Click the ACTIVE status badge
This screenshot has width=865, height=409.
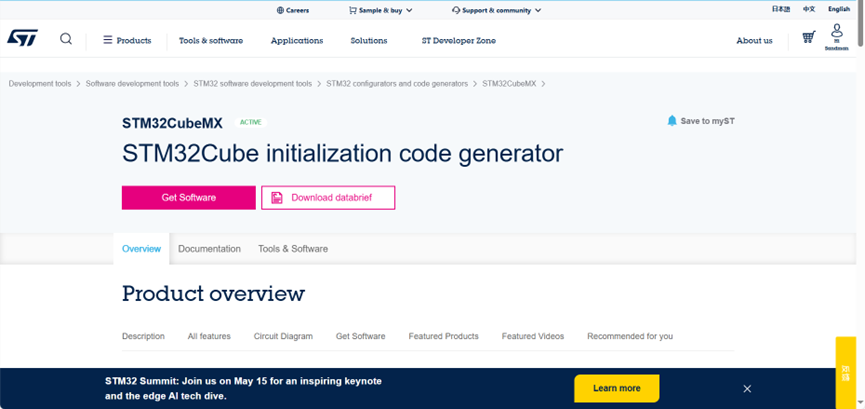point(250,123)
